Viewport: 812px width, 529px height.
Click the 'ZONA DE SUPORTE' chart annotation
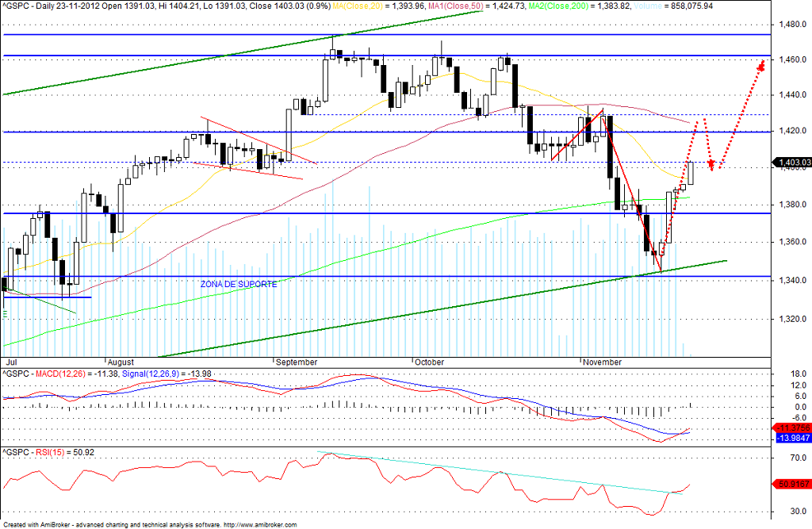pos(239,285)
